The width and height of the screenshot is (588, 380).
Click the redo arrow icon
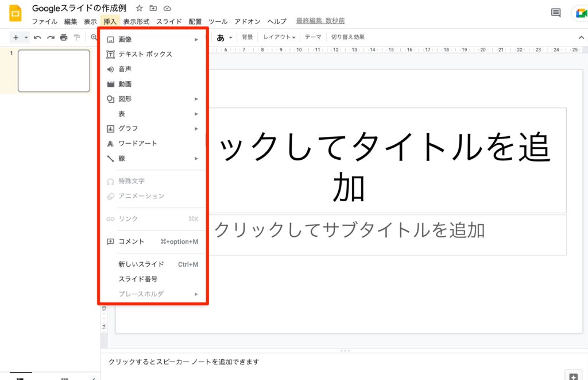coord(51,37)
